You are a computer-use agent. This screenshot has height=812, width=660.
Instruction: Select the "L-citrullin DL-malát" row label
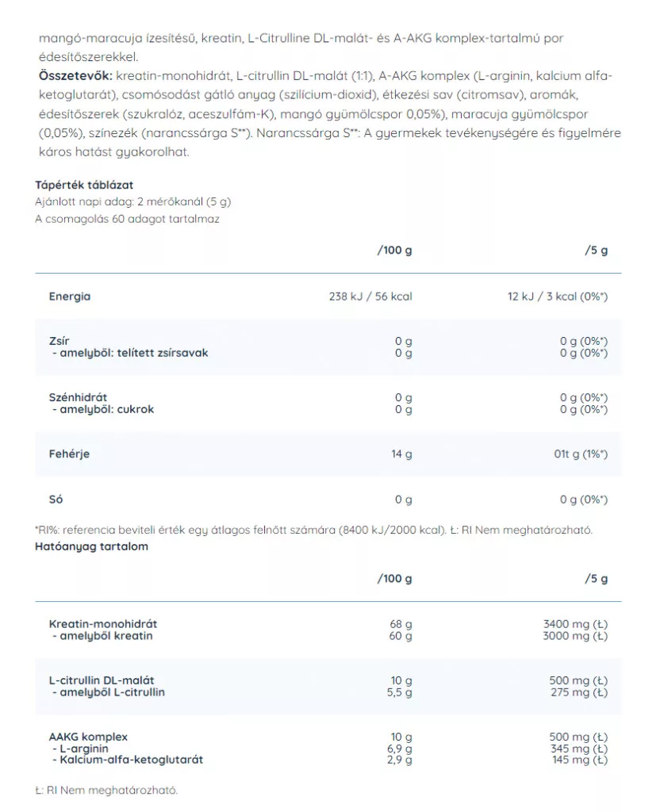[102, 680]
